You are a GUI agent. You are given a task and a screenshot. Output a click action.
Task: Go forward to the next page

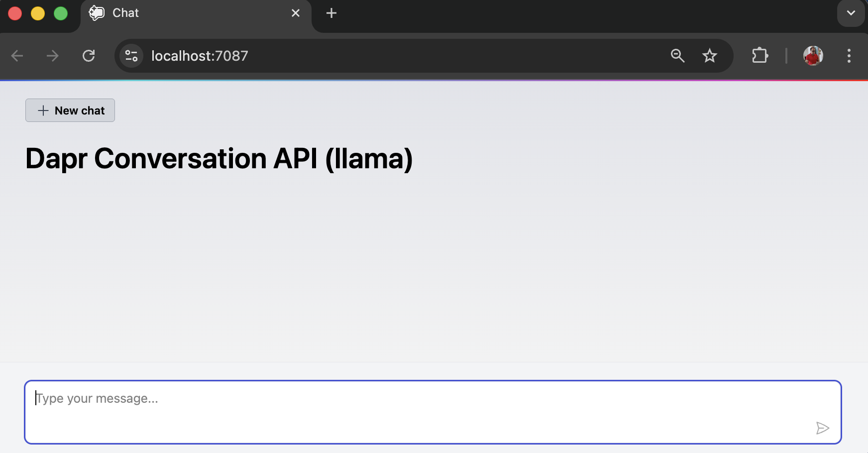coord(52,56)
